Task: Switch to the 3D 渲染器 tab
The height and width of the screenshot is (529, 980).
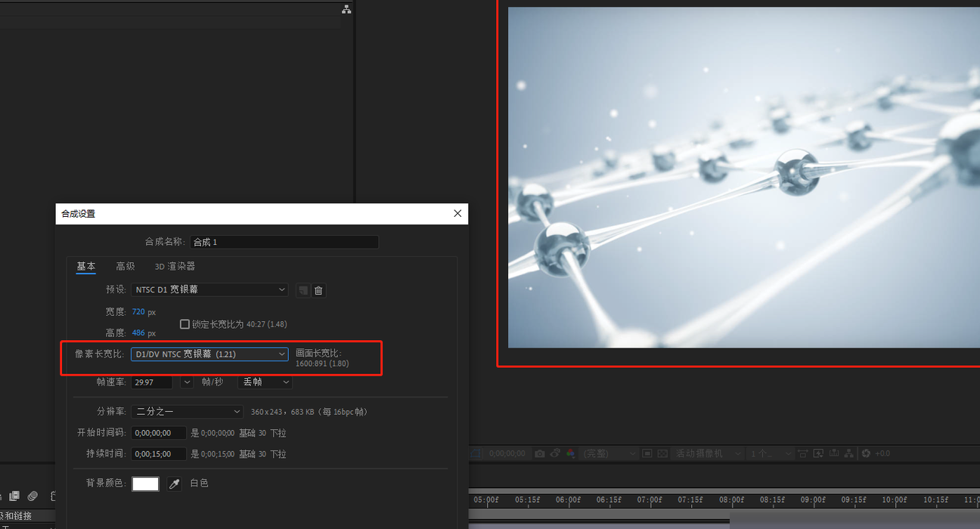Action: pyautogui.click(x=175, y=266)
